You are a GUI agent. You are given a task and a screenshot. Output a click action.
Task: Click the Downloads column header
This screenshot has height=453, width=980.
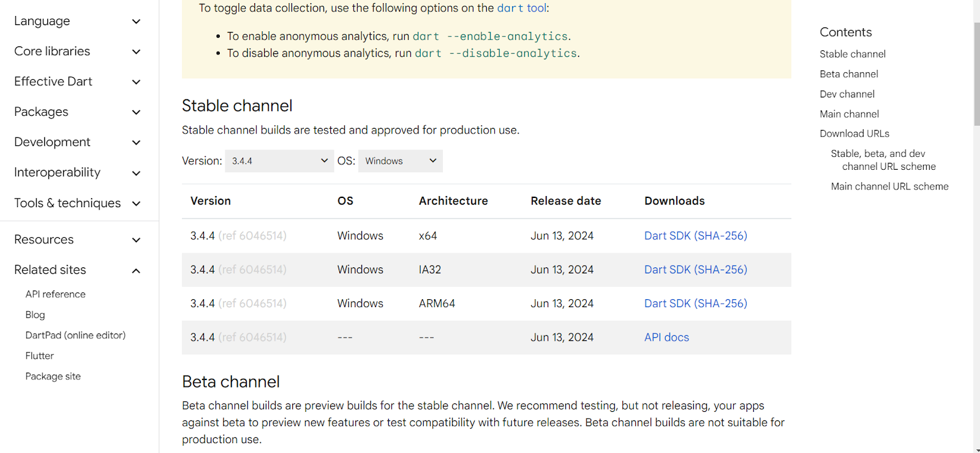coord(674,201)
